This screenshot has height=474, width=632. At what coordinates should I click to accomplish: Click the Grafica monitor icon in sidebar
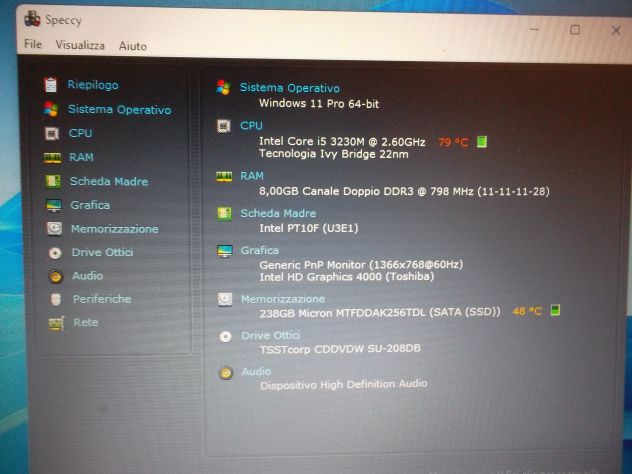pos(54,205)
